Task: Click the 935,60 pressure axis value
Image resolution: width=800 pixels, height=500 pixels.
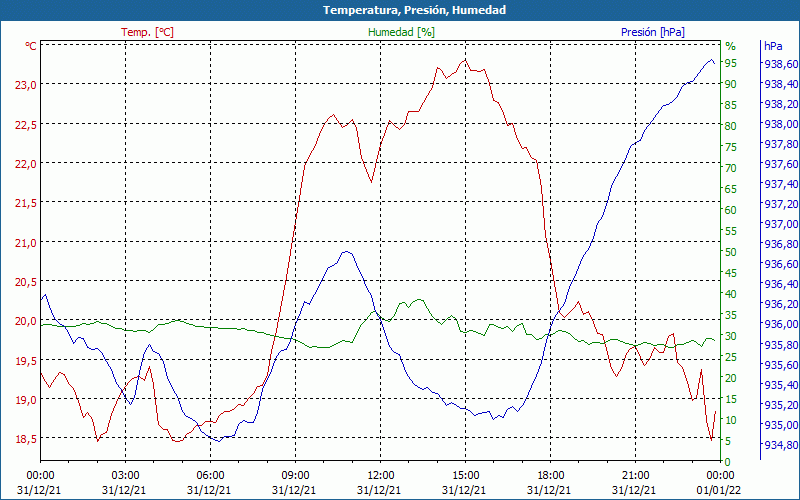Action: coord(781,365)
